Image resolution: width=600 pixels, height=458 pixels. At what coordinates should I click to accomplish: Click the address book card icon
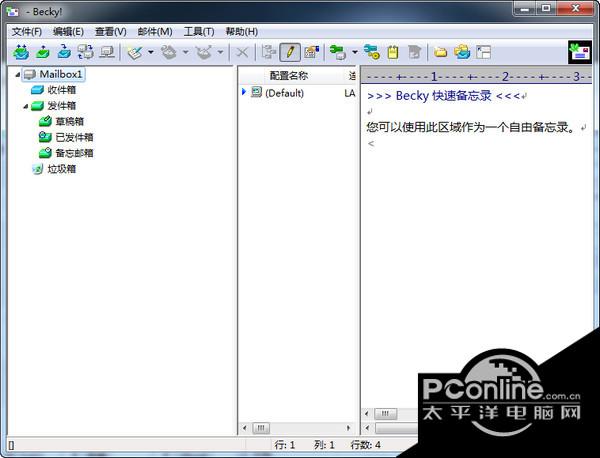pyautogui.click(x=311, y=52)
